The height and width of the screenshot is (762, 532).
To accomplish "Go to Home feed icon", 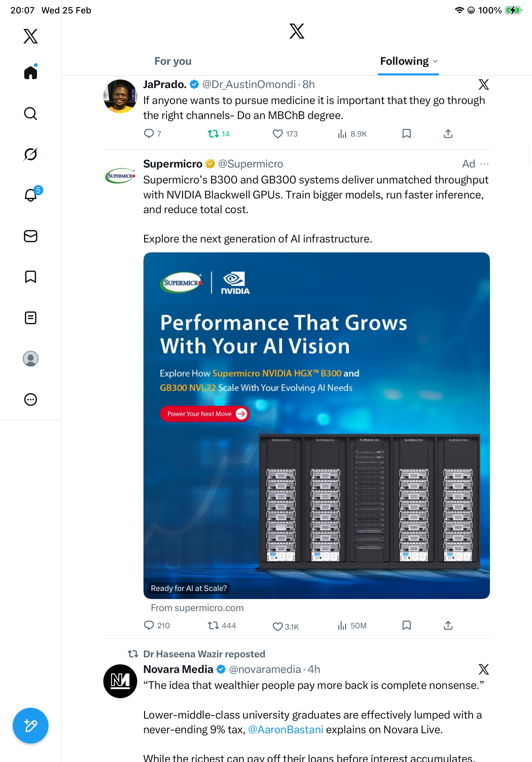I will pyautogui.click(x=31, y=72).
